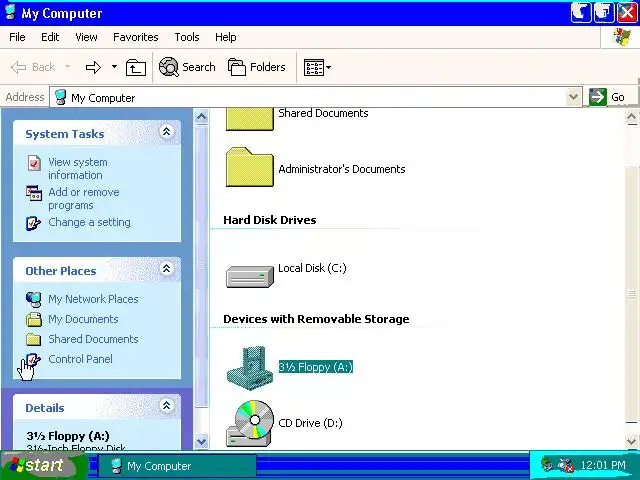
Task: Open the Forward history dropdown arrow
Action: 114,67
